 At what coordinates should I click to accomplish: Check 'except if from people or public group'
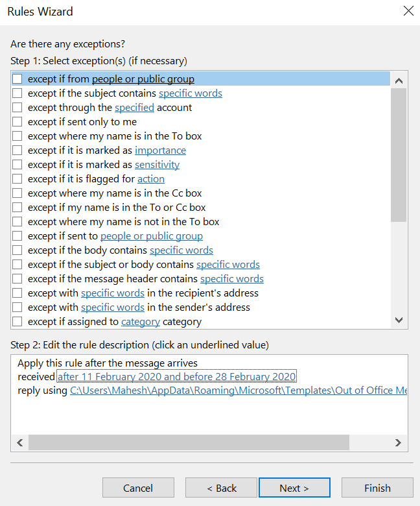click(x=17, y=79)
